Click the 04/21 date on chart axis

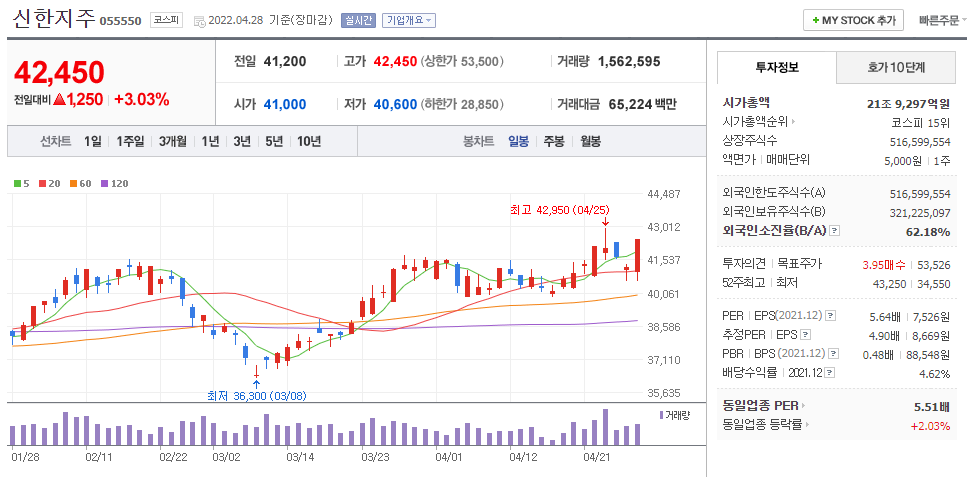pyautogui.click(x=596, y=457)
